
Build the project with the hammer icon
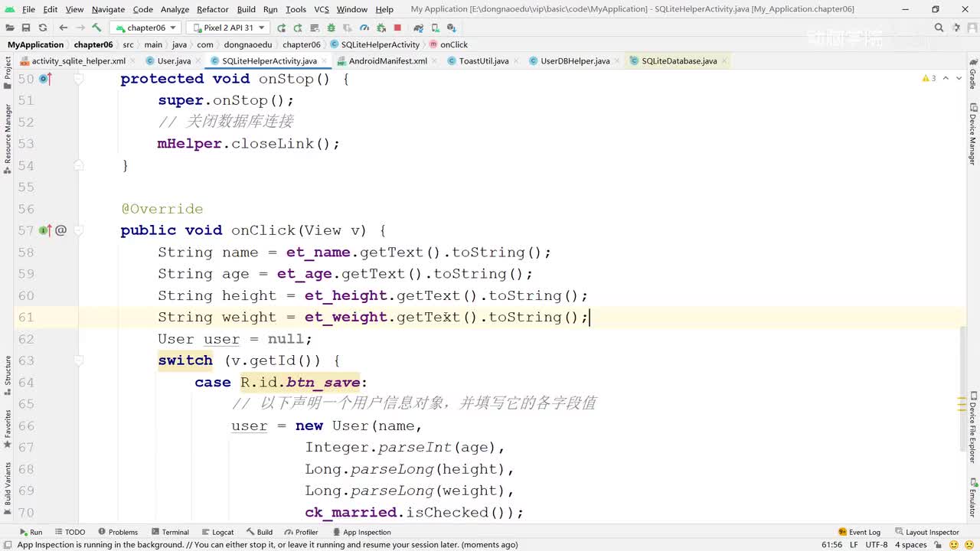(x=97, y=28)
